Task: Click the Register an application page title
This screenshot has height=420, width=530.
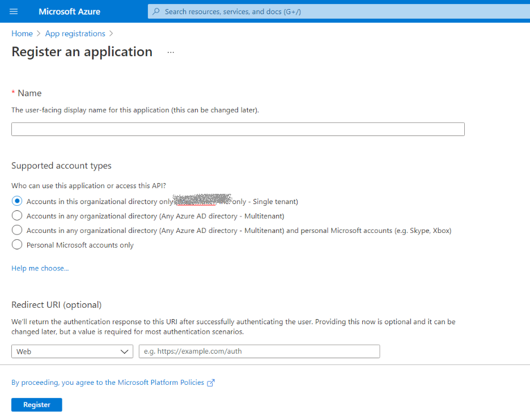Action: click(82, 52)
